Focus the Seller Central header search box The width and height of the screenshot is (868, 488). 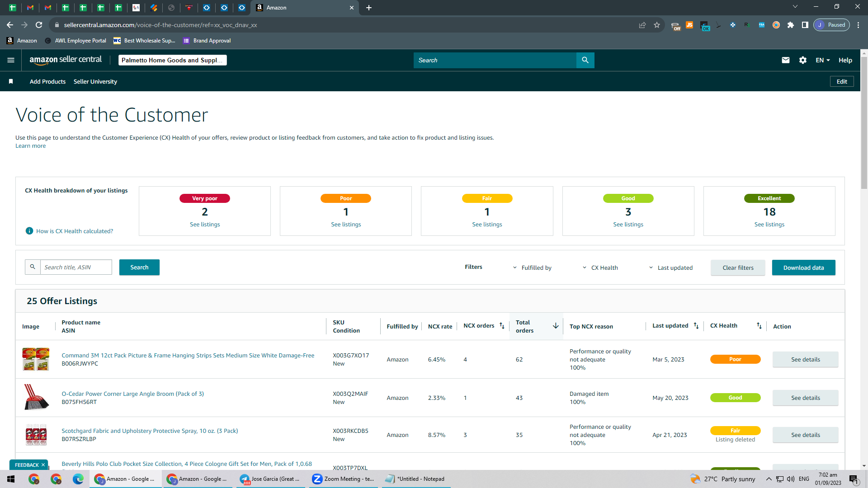pos(495,60)
